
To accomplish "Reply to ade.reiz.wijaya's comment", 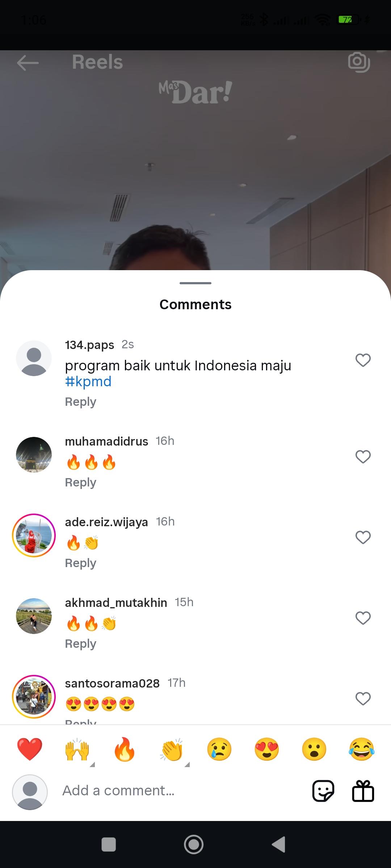I will click(81, 563).
